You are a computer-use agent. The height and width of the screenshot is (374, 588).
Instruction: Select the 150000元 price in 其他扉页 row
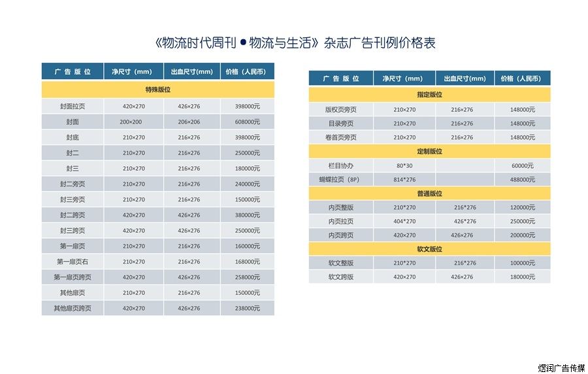coord(248,293)
